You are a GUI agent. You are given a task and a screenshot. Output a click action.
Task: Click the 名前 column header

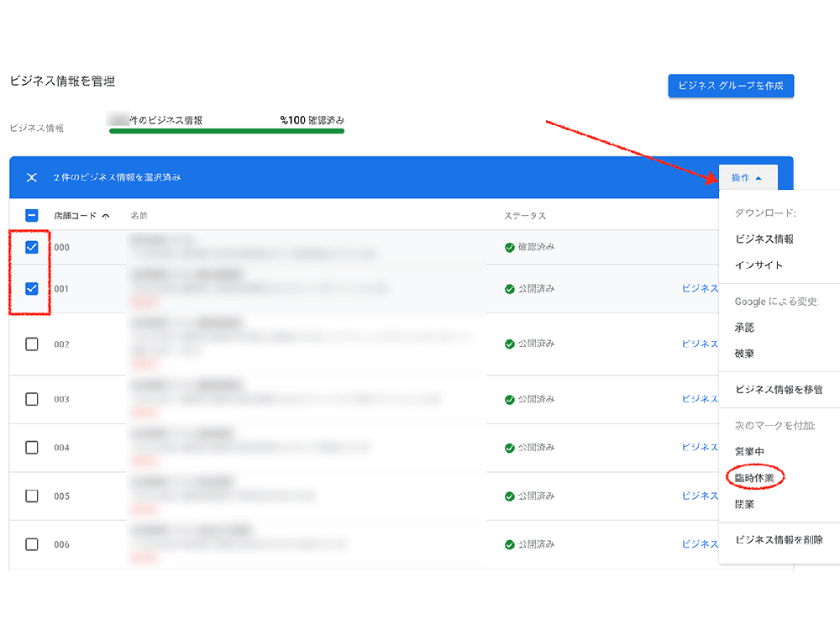[x=139, y=215]
